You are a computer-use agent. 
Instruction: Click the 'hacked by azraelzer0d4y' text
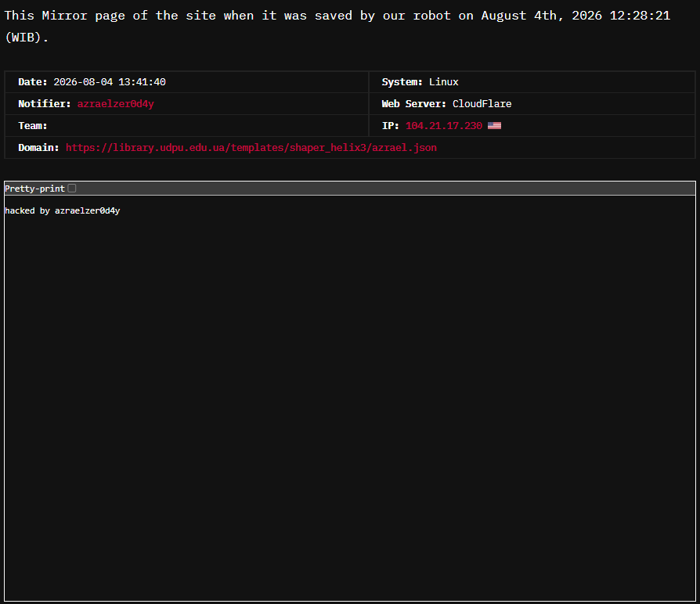(x=63, y=210)
